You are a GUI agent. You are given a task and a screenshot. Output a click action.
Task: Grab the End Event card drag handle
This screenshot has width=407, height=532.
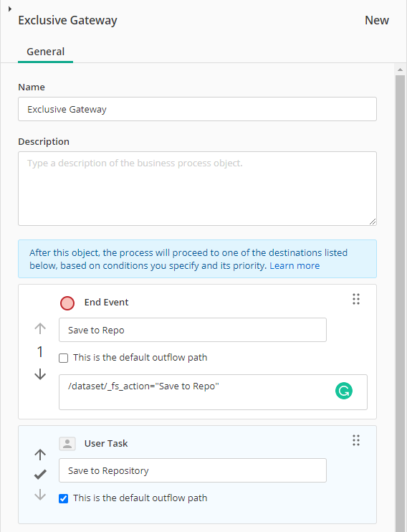coord(356,299)
